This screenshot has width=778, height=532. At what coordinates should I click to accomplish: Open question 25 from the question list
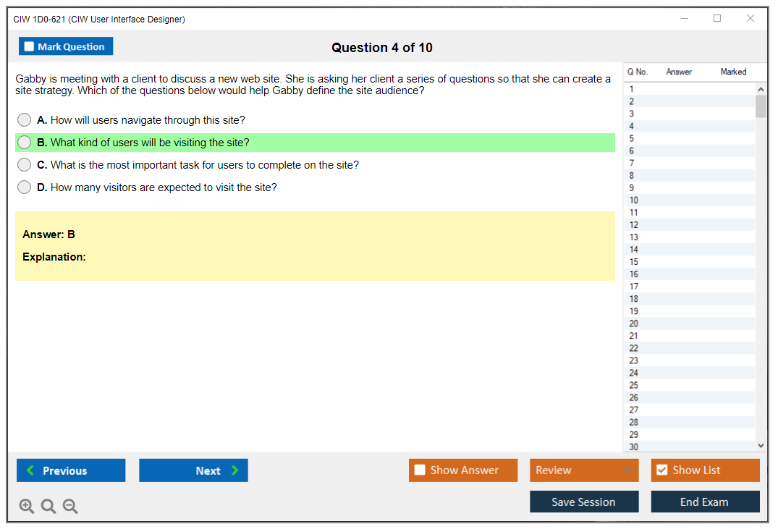coord(634,385)
